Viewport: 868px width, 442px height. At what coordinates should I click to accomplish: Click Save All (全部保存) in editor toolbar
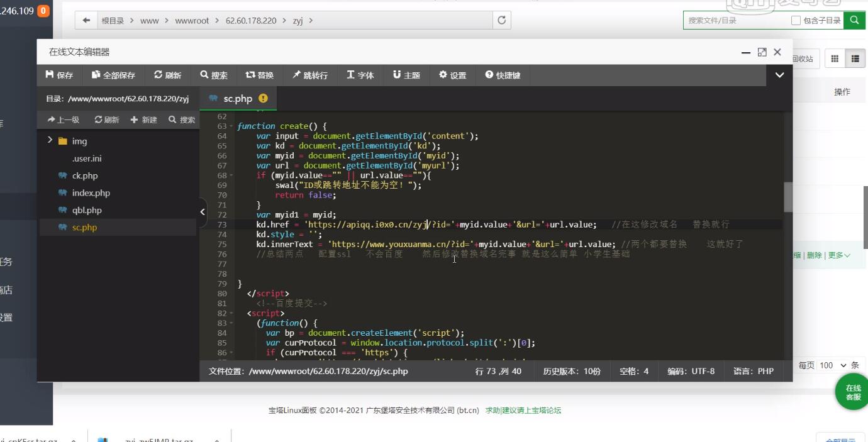[113, 75]
